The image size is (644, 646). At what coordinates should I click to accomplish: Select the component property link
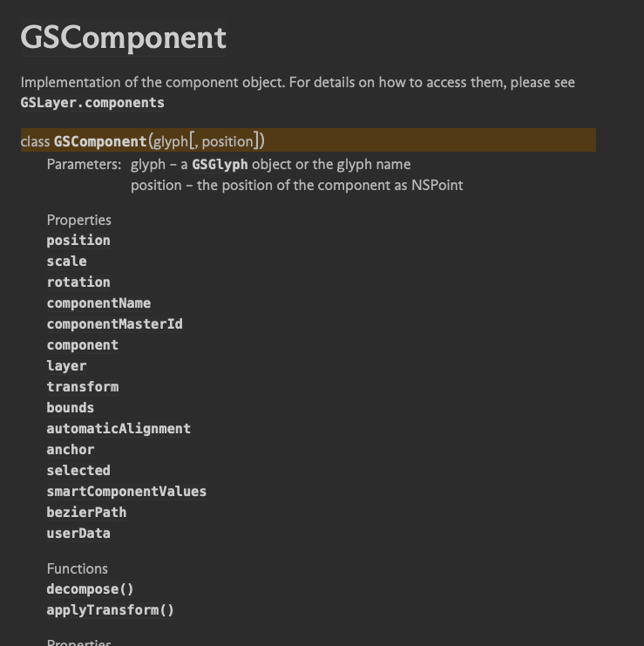pos(83,345)
